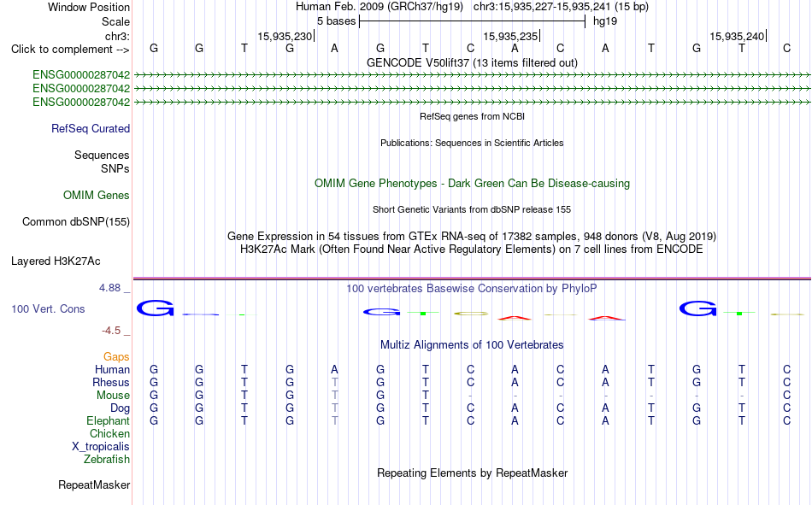Image resolution: width=812 pixels, height=505 pixels.
Task: Click the Chicken species label
Action: point(109,433)
